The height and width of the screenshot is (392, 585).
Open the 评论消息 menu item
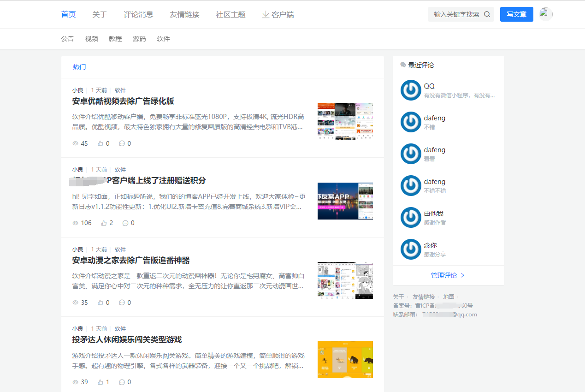140,14
